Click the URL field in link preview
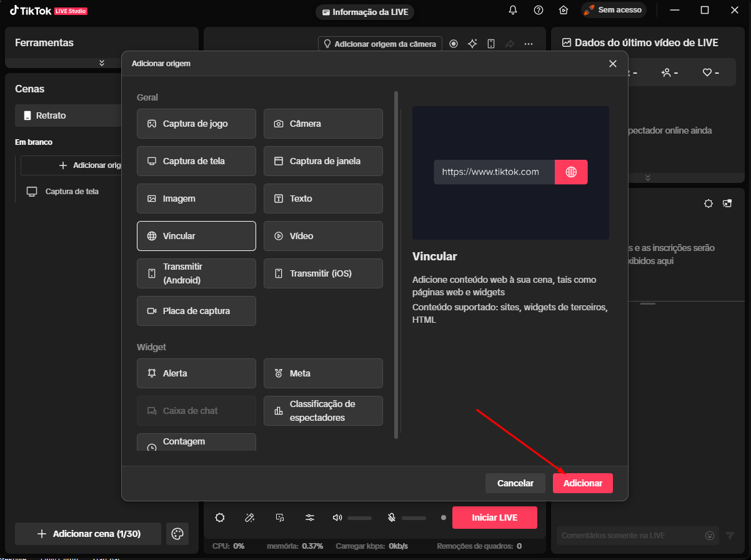 (494, 172)
